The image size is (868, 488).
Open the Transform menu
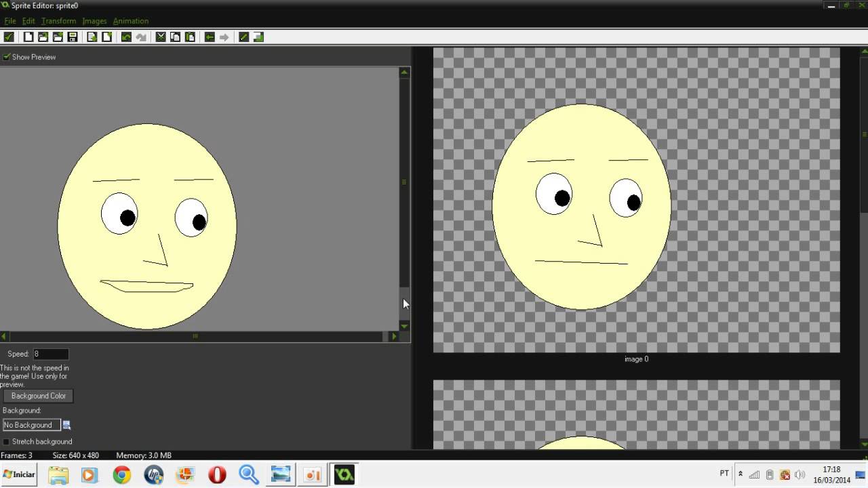click(x=59, y=21)
